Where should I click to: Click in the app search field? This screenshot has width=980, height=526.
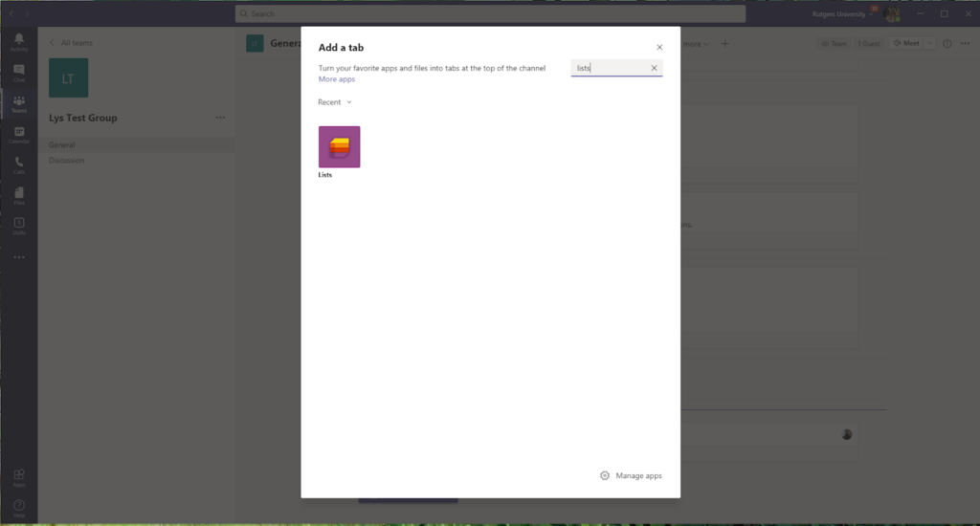[610, 68]
